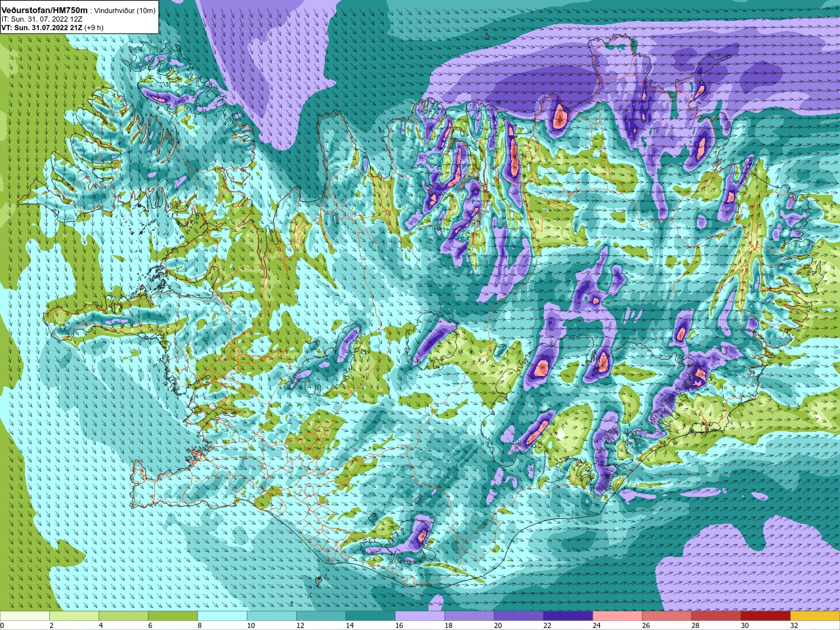Image resolution: width=840 pixels, height=630 pixels.
Task: Click the legend value 0
Action: [x=2, y=625]
